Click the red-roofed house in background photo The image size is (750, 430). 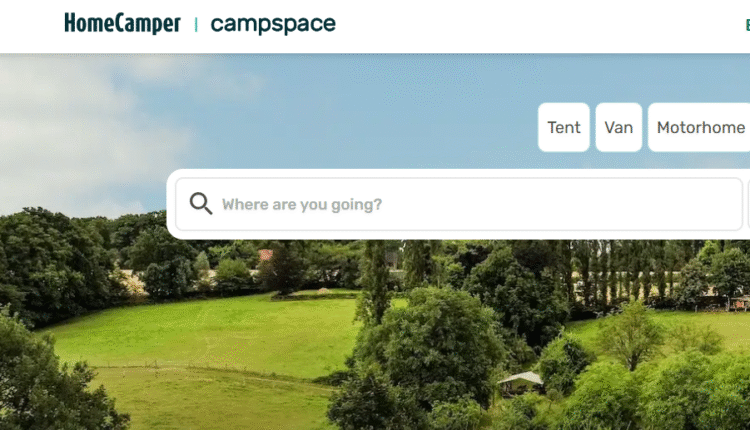265,254
